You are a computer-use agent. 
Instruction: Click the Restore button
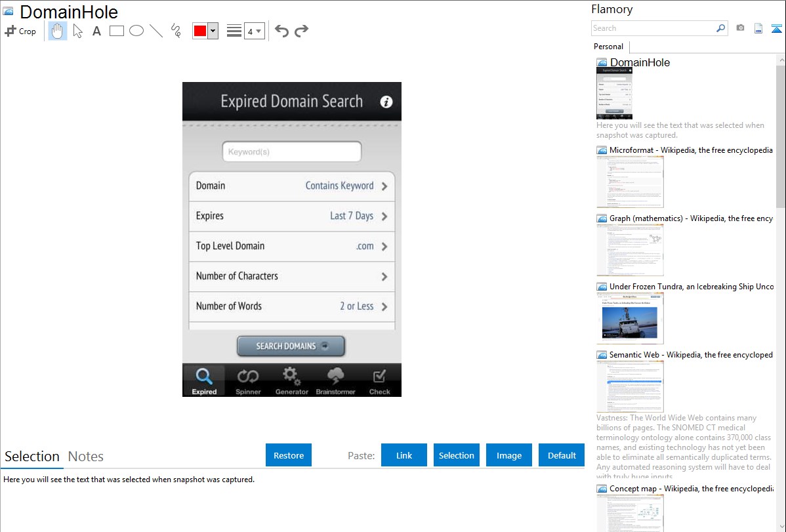[289, 455]
